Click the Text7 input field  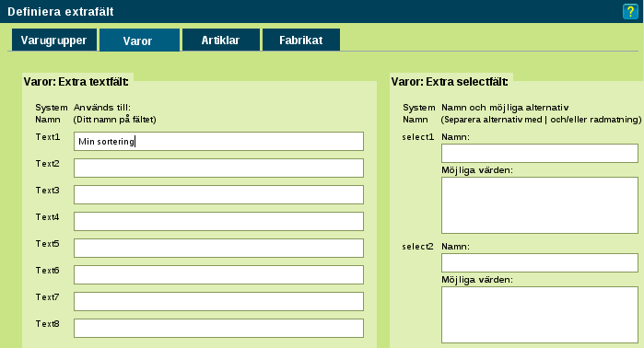tap(218, 301)
